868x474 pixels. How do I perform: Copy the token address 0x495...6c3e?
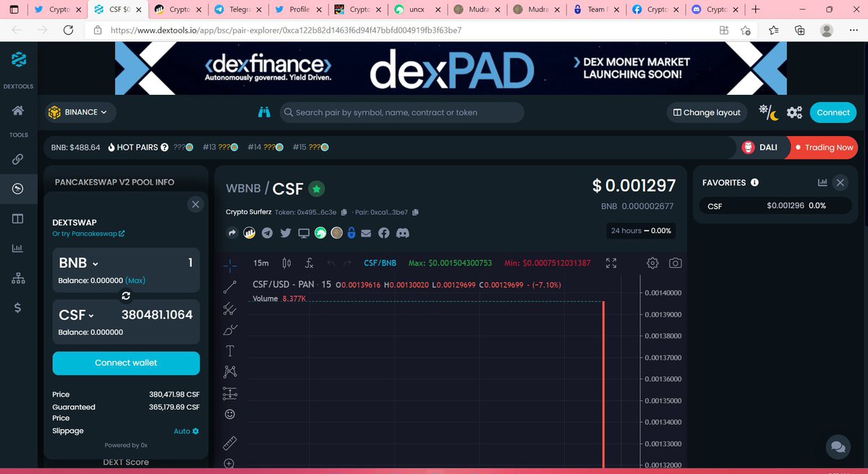344,212
